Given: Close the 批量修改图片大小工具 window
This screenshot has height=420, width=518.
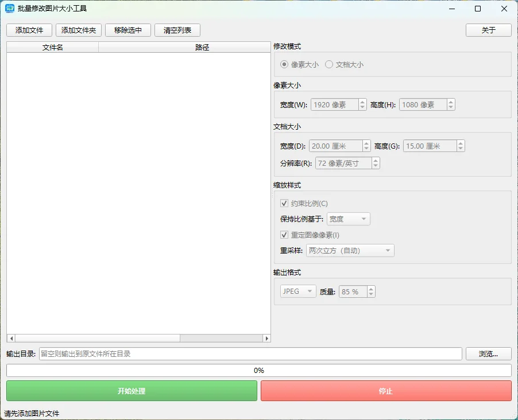Looking at the screenshot, I should (x=504, y=9).
